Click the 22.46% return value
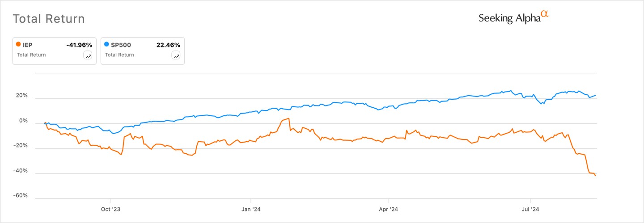Image resolution: width=644 pixels, height=223 pixels. (x=168, y=45)
